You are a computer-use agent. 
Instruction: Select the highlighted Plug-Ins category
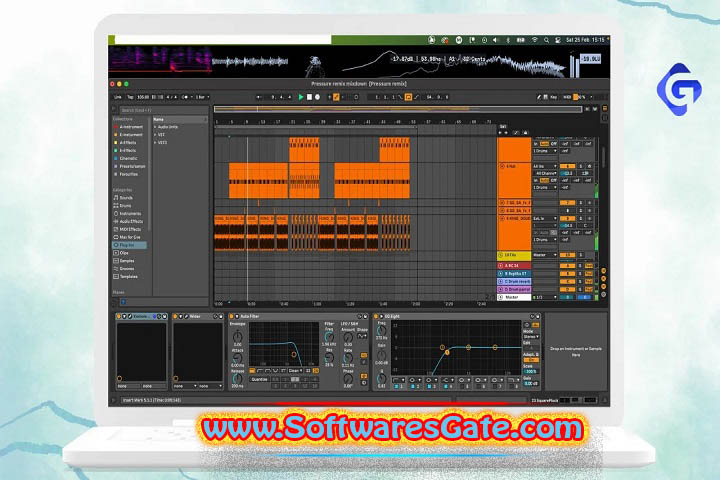point(129,245)
